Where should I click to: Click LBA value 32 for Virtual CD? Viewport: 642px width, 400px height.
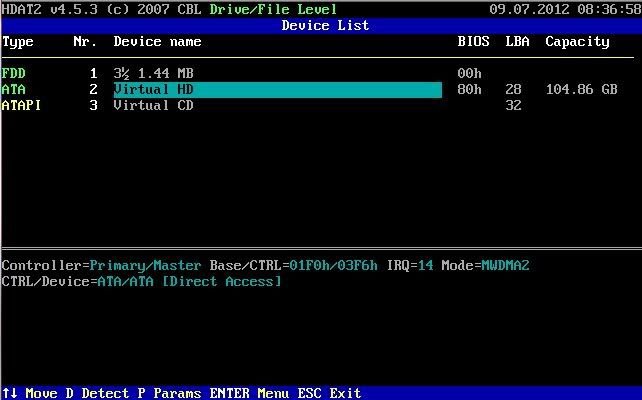pyautogui.click(x=513, y=106)
